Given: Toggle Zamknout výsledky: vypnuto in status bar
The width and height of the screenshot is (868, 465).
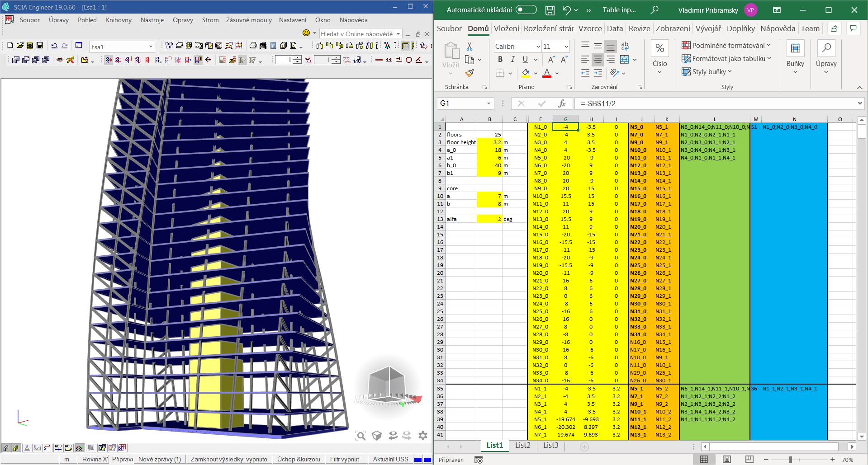Looking at the screenshot, I should point(229,459).
